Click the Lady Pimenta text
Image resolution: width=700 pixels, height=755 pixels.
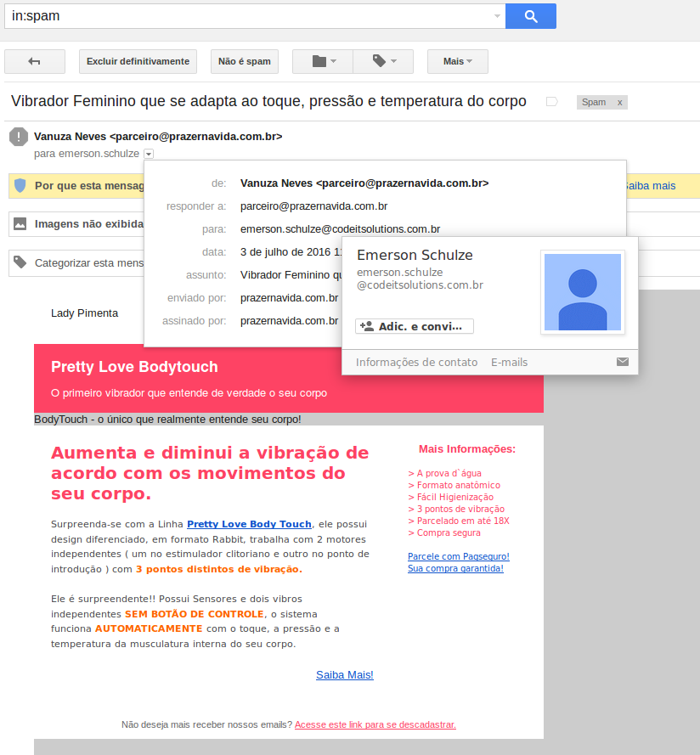coord(84,313)
